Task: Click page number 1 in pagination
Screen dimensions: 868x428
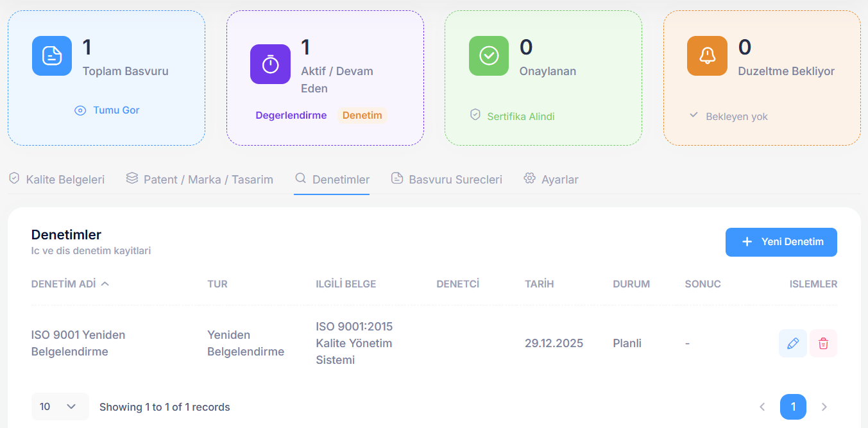Action: coord(793,407)
